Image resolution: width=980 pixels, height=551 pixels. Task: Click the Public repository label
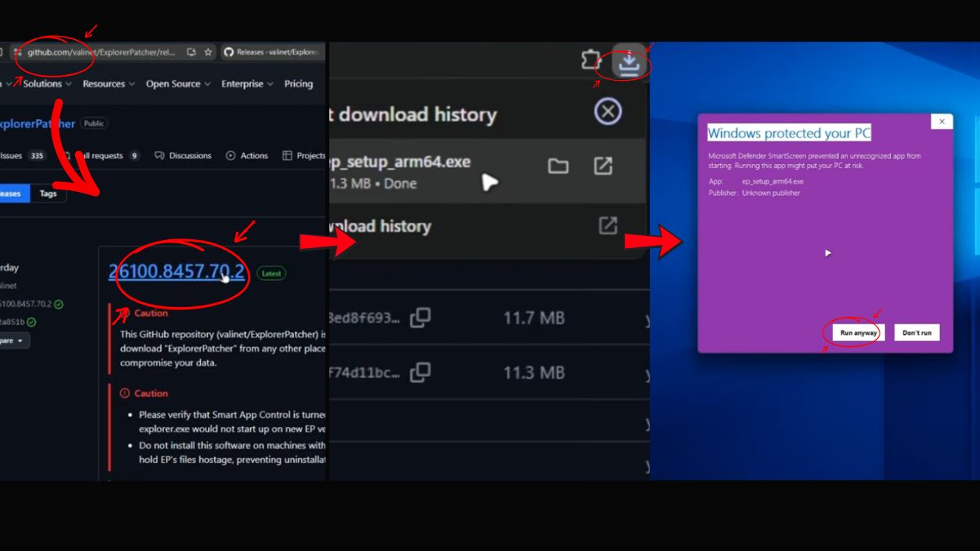(x=94, y=124)
